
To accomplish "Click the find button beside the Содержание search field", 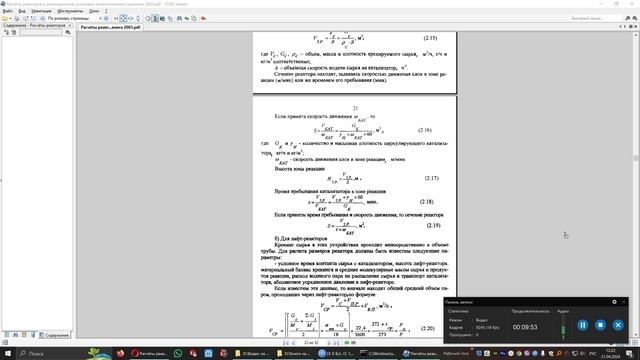I will click(68, 32).
